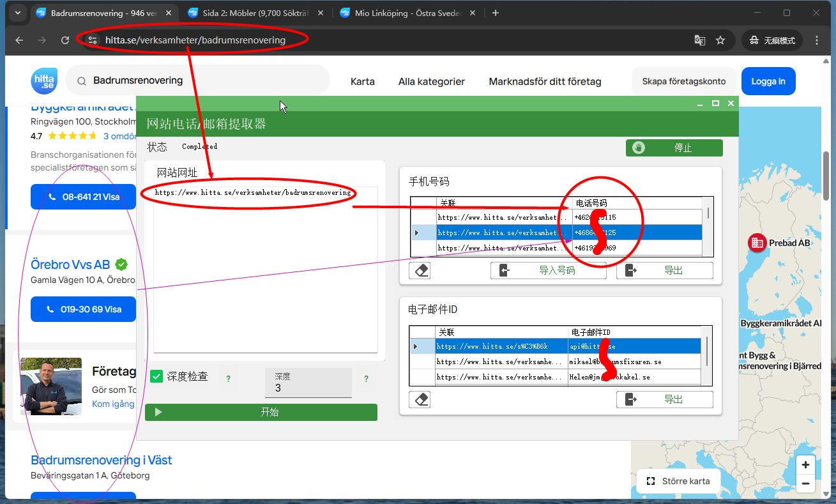
Task: Select the email row Helen@jm...kakel.se
Action: click(555, 377)
